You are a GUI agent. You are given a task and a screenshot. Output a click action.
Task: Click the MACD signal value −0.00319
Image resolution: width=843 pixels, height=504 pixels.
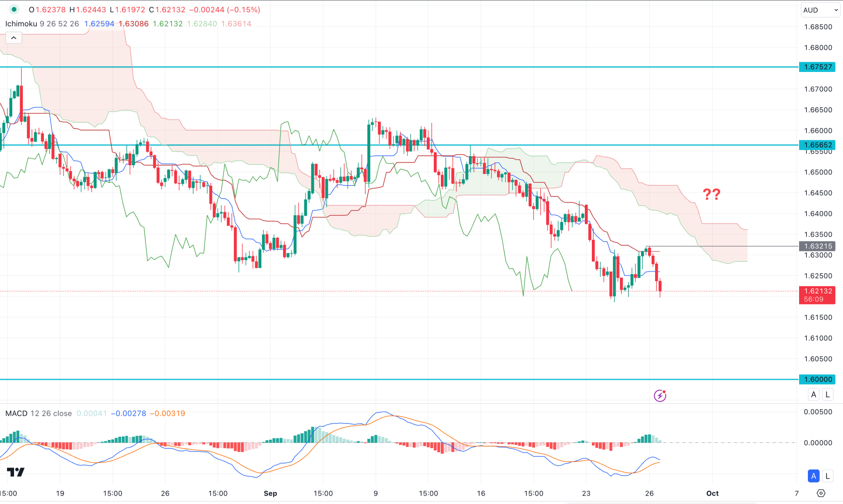[x=168, y=413]
